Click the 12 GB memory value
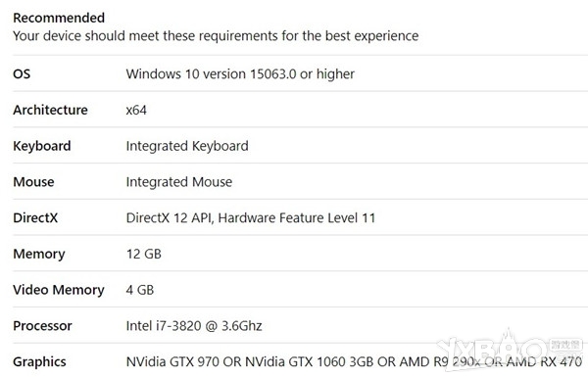The width and height of the screenshot is (588, 377). tap(144, 254)
